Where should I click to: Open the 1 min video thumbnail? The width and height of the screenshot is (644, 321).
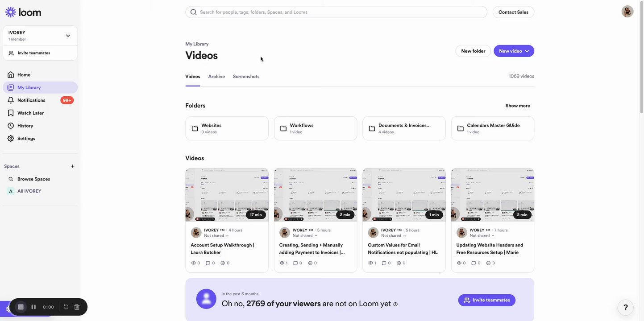click(x=404, y=195)
